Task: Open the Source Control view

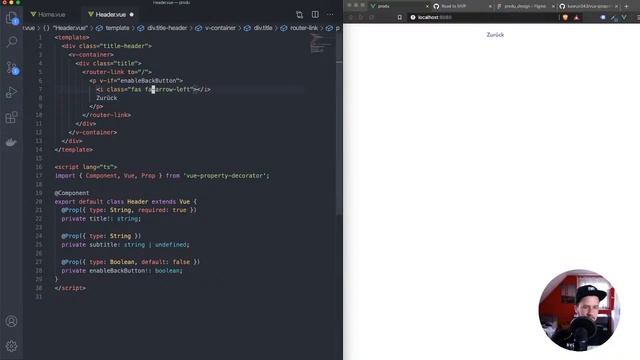Action: point(11,68)
